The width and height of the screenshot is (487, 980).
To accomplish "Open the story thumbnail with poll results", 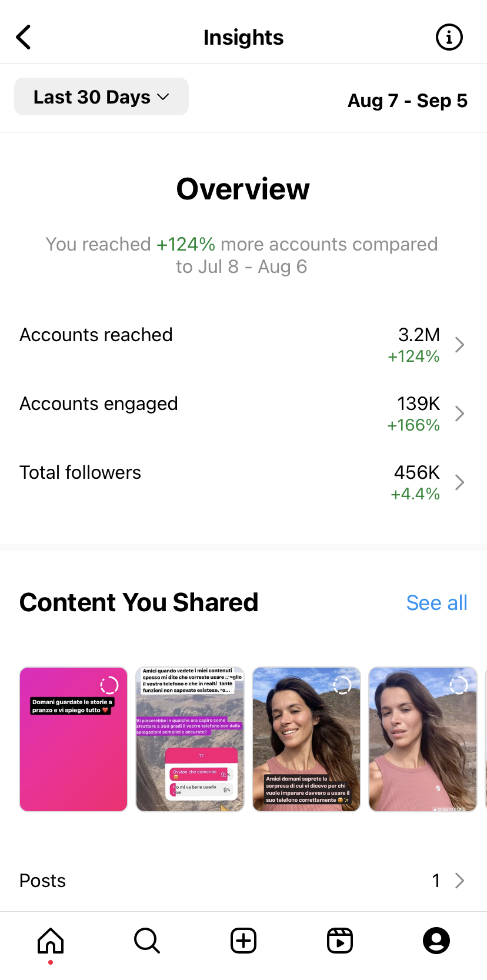I will (190, 739).
